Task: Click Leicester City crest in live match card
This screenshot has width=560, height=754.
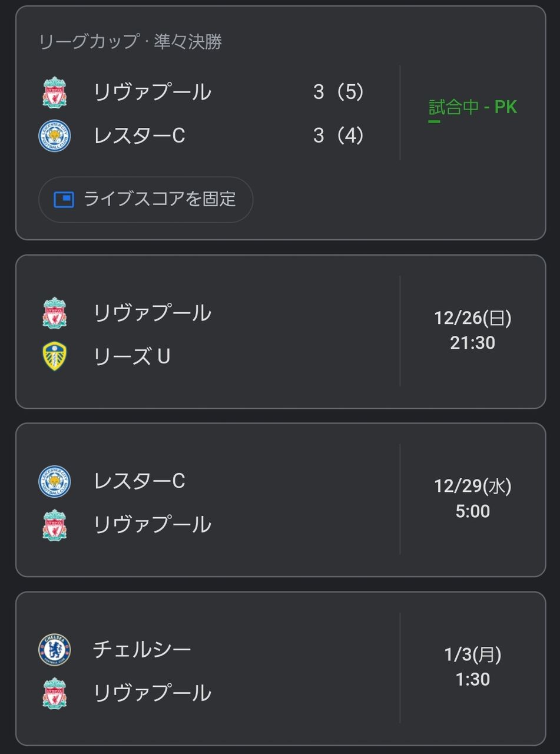Action: click(x=55, y=136)
